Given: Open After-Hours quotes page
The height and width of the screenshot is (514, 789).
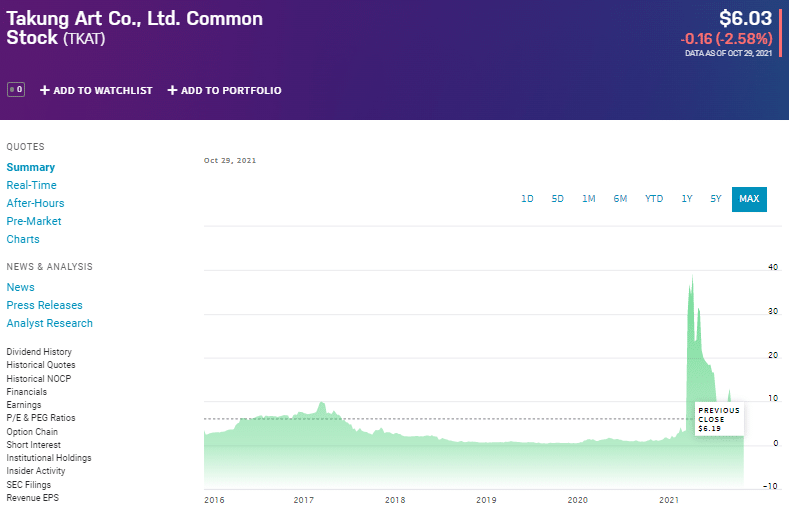Looking at the screenshot, I should [35, 203].
